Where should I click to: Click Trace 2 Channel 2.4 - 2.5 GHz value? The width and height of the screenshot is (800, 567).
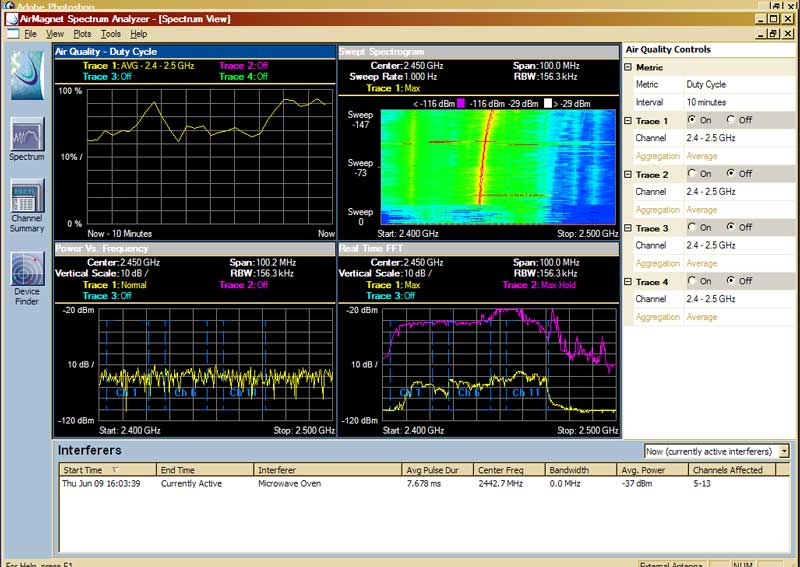(739, 191)
